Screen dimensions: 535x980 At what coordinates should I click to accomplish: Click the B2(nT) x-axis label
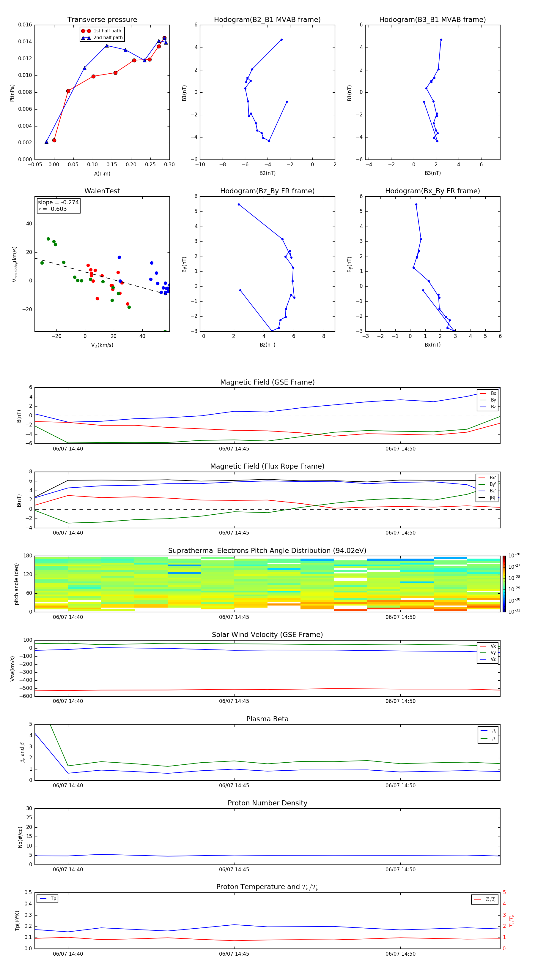click(267, 173)
